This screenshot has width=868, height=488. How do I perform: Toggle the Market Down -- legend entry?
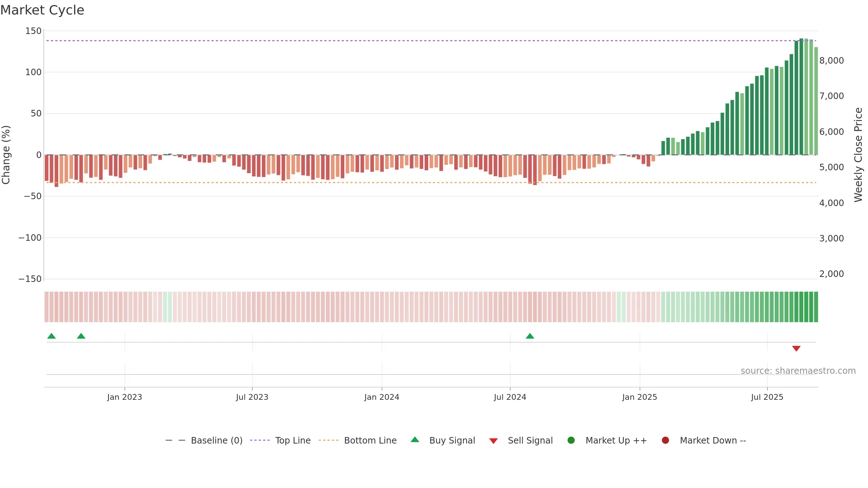[x=703, y=440]
